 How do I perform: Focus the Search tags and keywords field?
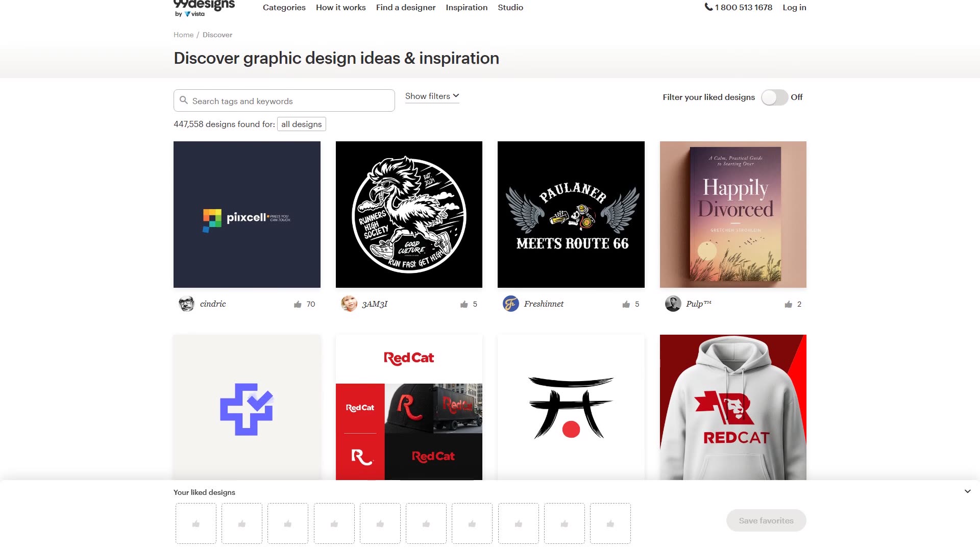coord(284,101)
